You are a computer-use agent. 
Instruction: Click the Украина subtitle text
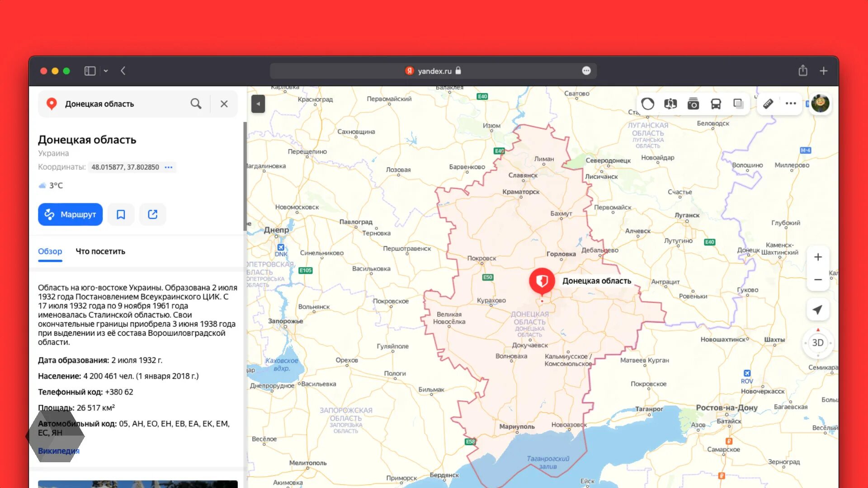[x=53, y=154]
